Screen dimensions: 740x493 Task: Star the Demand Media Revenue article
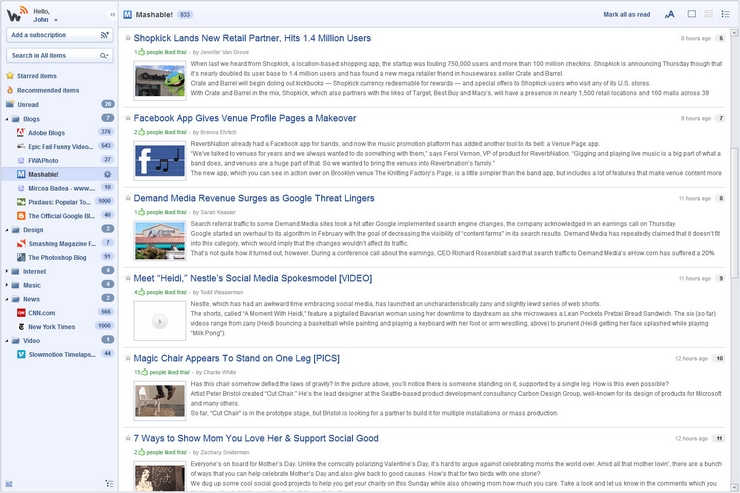coord(128,198)
